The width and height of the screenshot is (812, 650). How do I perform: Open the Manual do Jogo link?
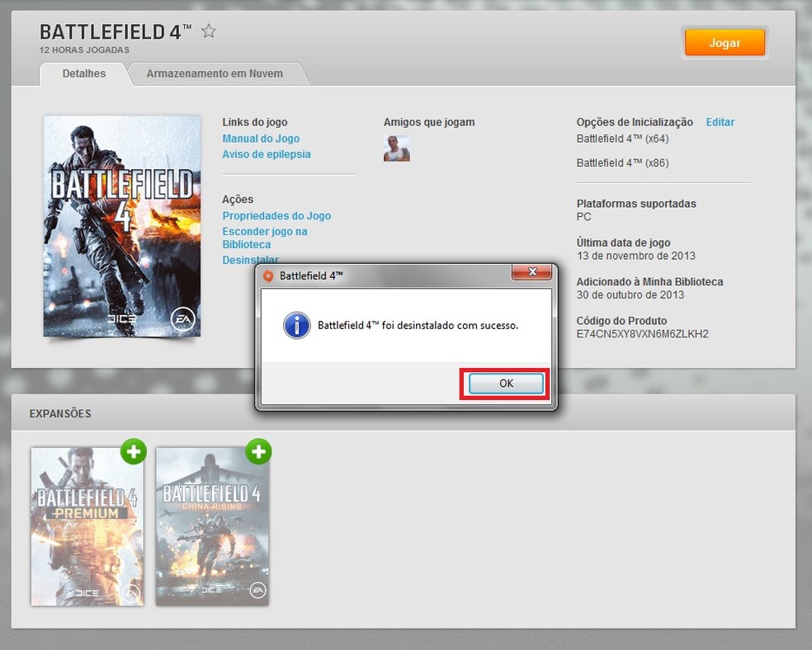pos(261,139)
